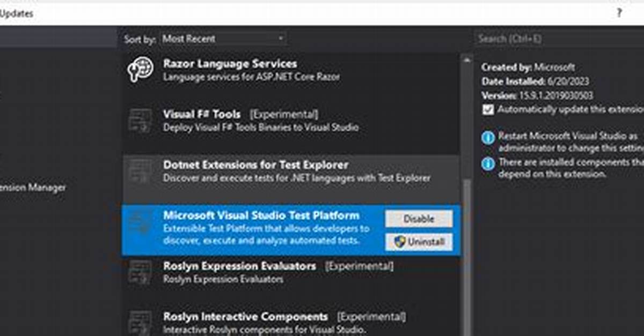Select Roslyn Expression Evaluators extension title
Screen dimensions: 644x336
click(239, 266)
